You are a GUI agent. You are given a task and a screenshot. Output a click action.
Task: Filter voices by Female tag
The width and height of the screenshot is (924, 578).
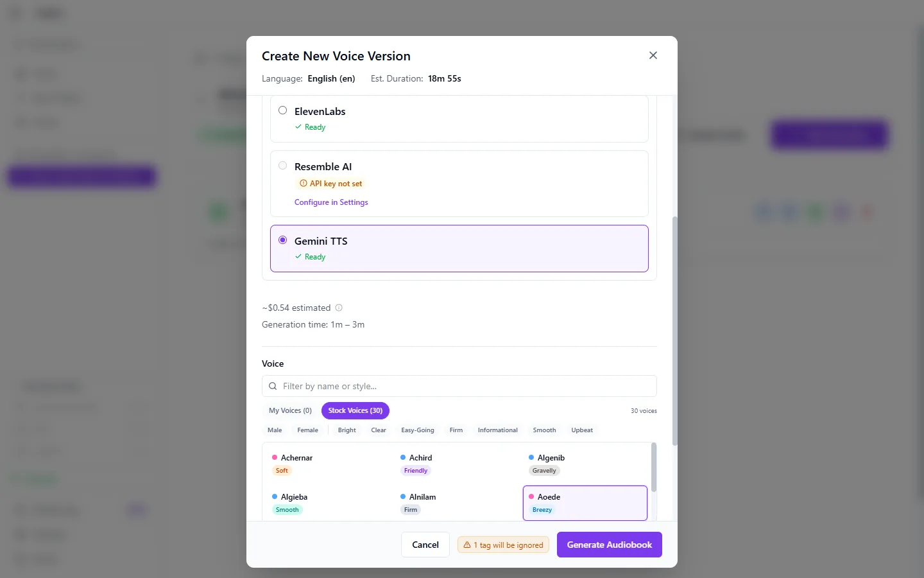pos(307,430)
